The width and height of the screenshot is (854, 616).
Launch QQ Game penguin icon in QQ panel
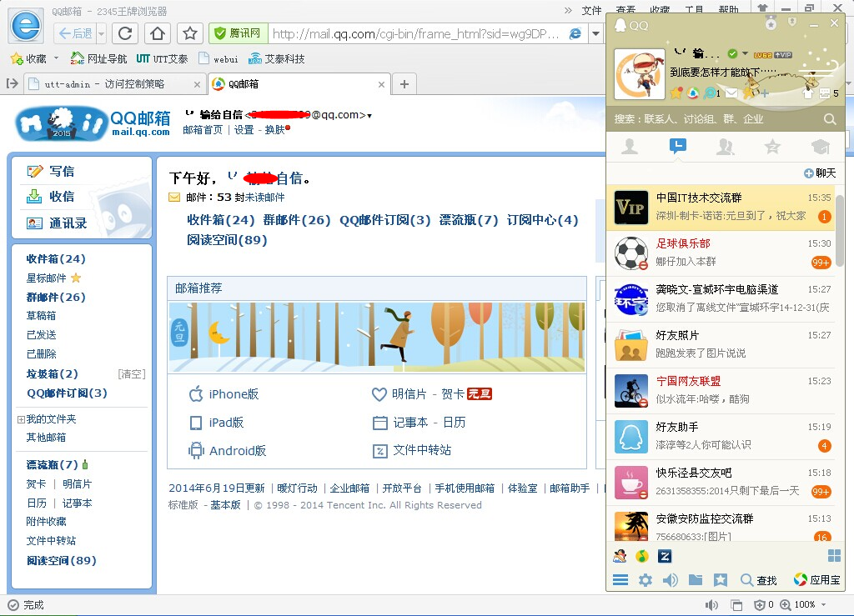tap(620, 556)
